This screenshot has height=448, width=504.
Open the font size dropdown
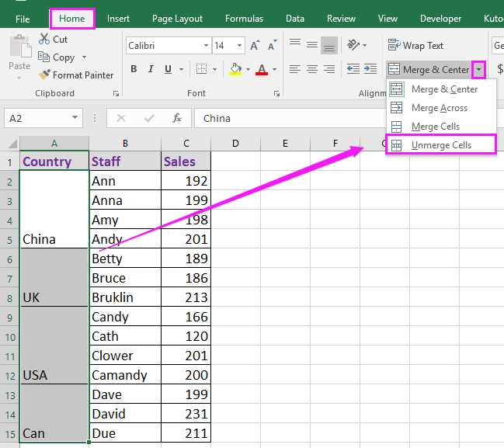coord(239,46)
